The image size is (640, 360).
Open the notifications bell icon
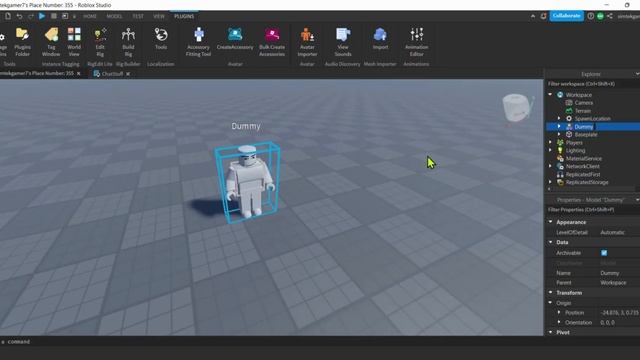[544, 16]
